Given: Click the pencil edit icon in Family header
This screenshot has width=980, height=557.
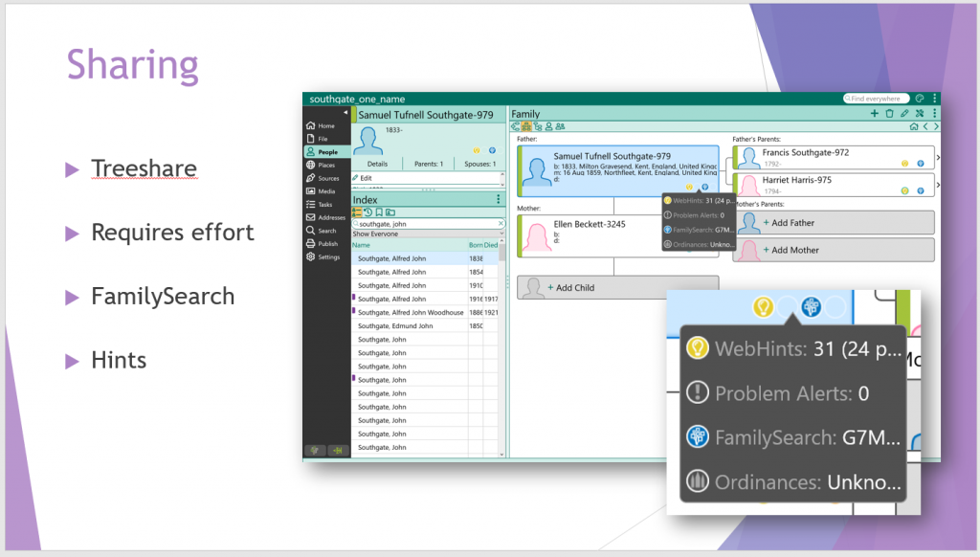Looking at the screenshot, I should 904,114.
